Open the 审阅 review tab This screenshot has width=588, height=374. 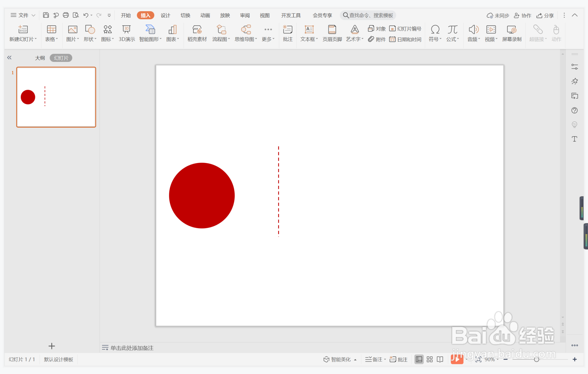[245, 15]
